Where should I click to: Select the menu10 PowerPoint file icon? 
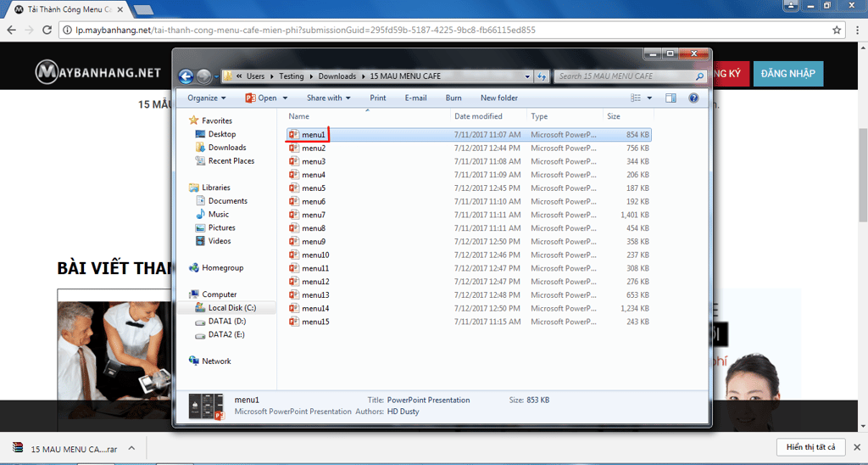(294, 255)
